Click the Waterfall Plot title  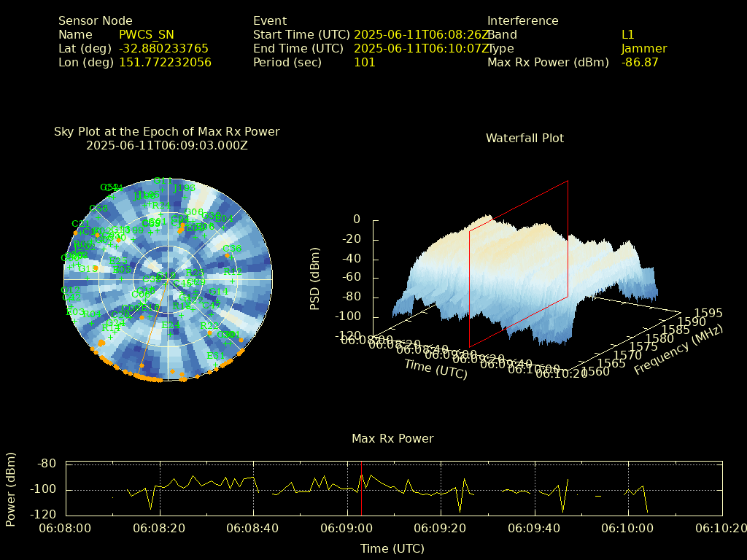coord(525,138)
